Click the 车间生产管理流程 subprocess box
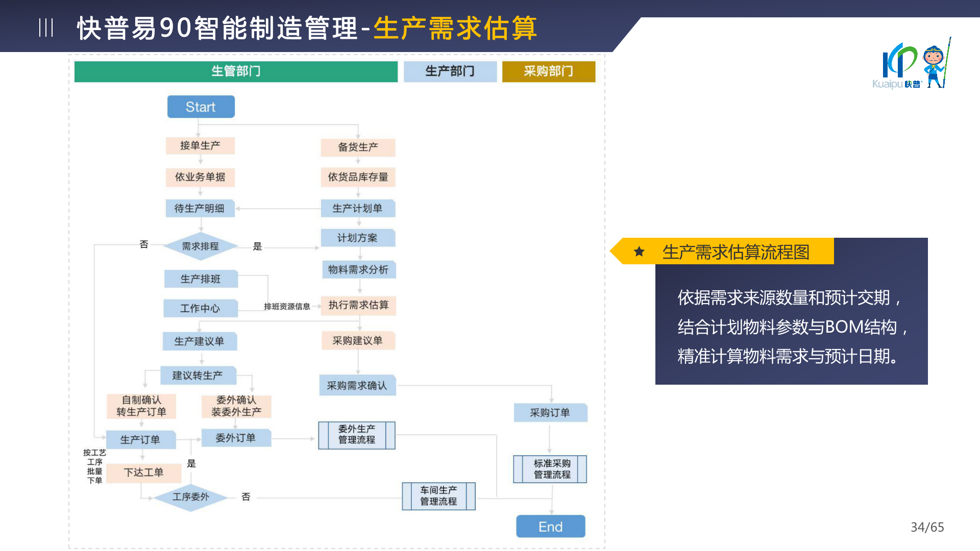Viewport: 980px width, 551px height. coord(438,496)
